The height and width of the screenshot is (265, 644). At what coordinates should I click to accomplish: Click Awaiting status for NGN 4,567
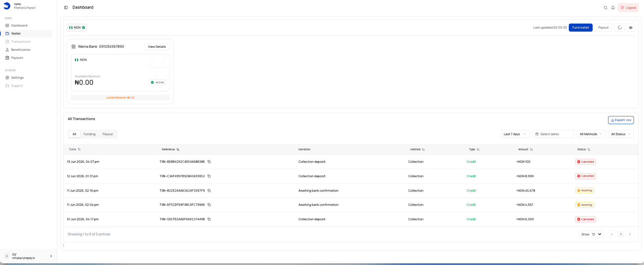tap(585, 205)
